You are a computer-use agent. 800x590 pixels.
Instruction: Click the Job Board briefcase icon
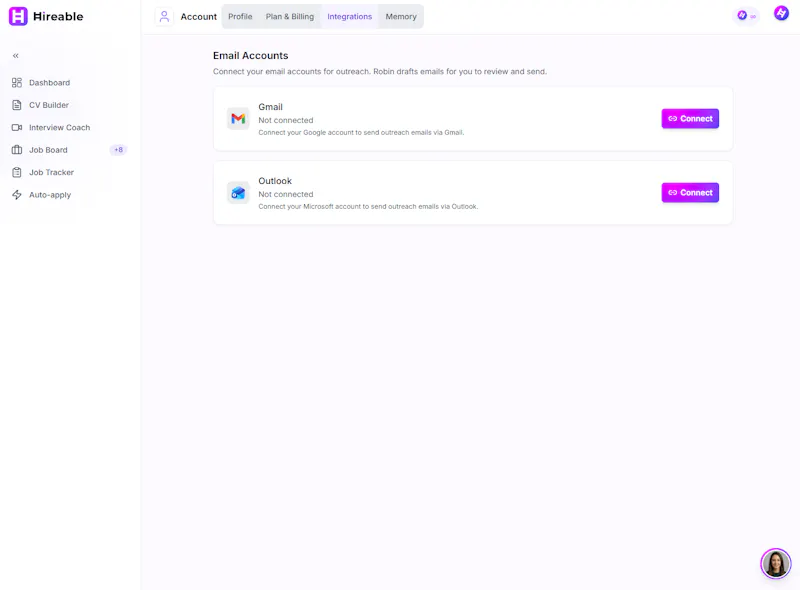tap(17, 150)
